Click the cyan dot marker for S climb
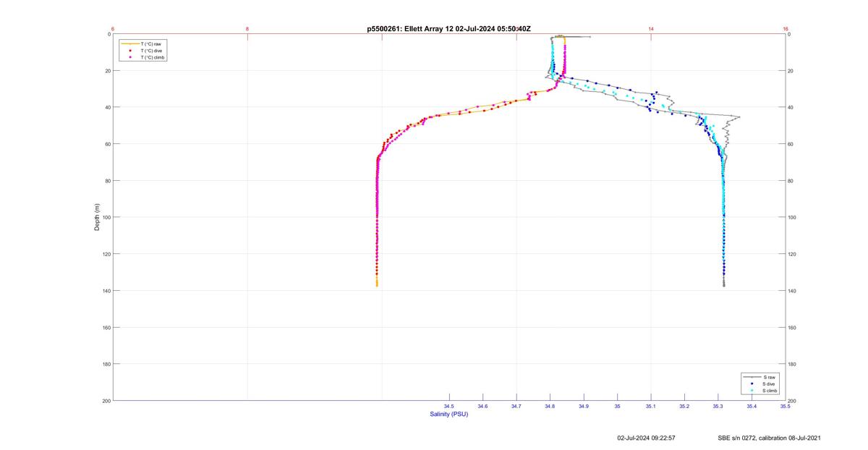The height and width of the screenshot is (450, 868). (752, 391)
